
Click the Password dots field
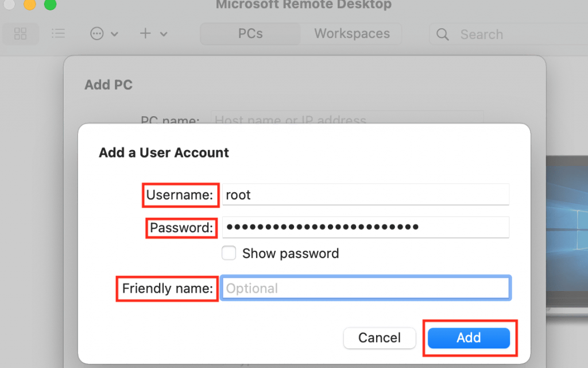[366, 227]
